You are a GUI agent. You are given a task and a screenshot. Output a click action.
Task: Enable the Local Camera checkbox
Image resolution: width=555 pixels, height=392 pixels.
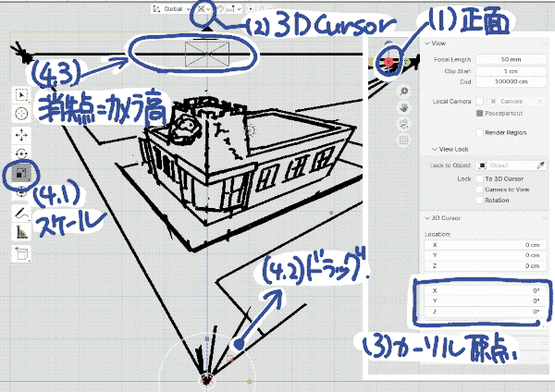pos(479,102)
